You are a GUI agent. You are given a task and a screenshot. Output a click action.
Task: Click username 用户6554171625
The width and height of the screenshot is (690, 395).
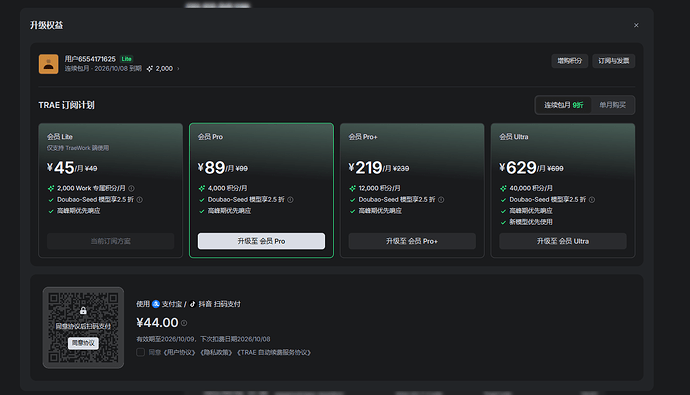point(90,59)
